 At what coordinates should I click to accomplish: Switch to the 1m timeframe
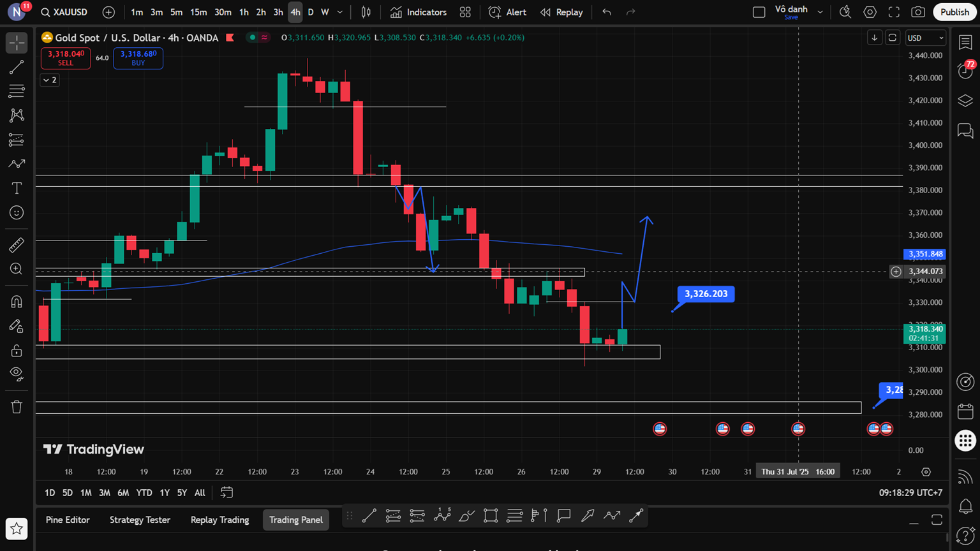[137, 12]
